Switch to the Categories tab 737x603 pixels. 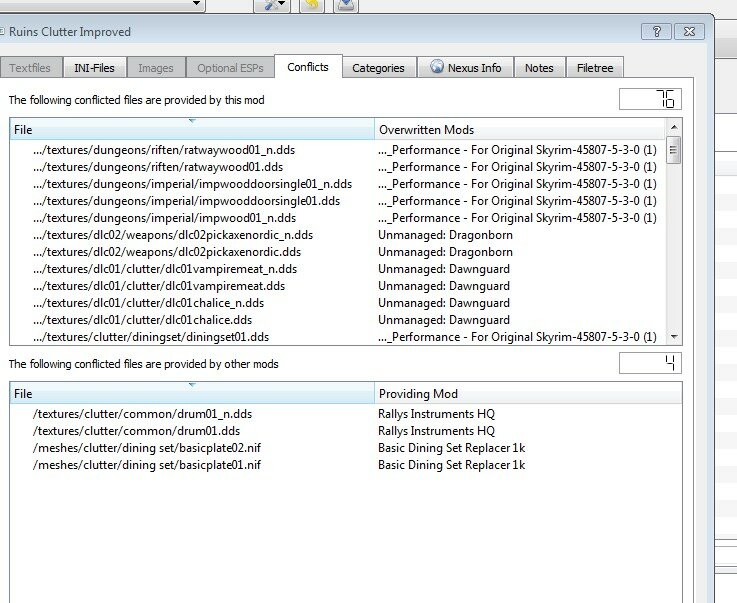378,68
